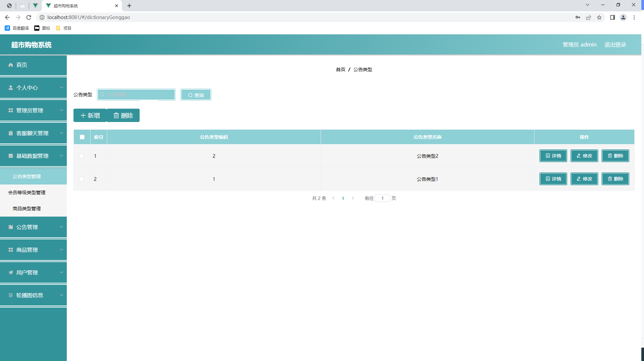644x361 pixels.
Task: Click the send icon beside 用户管理
Action: [x=11, y=272]
